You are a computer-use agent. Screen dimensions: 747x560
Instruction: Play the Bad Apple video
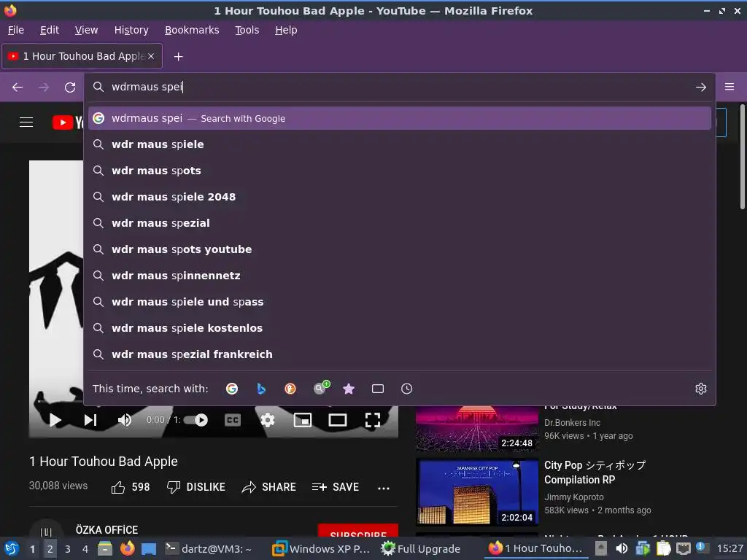coord(55,420)
